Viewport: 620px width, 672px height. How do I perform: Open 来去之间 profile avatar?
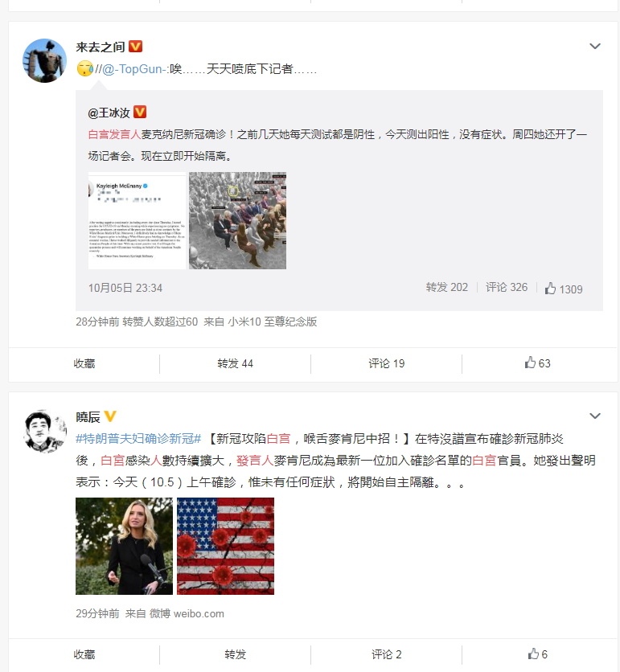[x=44, y=60]
